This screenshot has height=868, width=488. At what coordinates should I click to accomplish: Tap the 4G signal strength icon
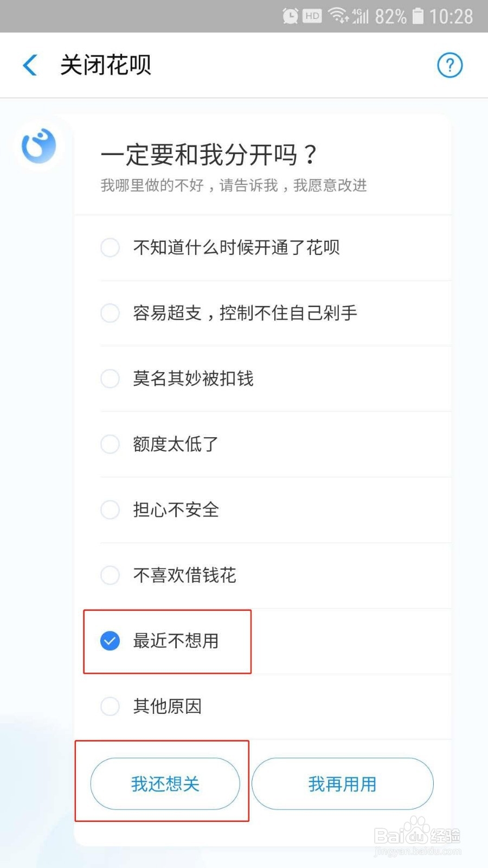360,16
